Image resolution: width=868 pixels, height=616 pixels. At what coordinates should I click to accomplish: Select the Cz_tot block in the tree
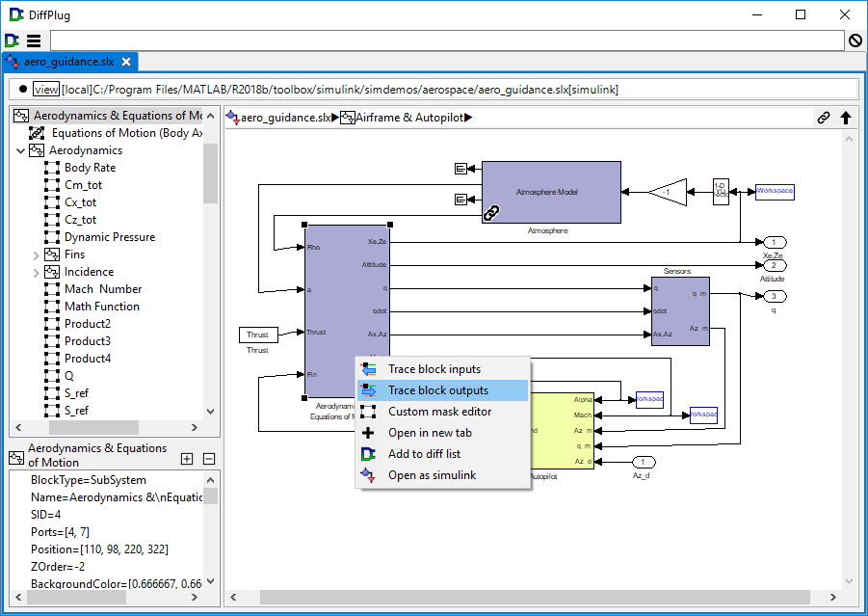pyautogui.click(x=71, y=220)
